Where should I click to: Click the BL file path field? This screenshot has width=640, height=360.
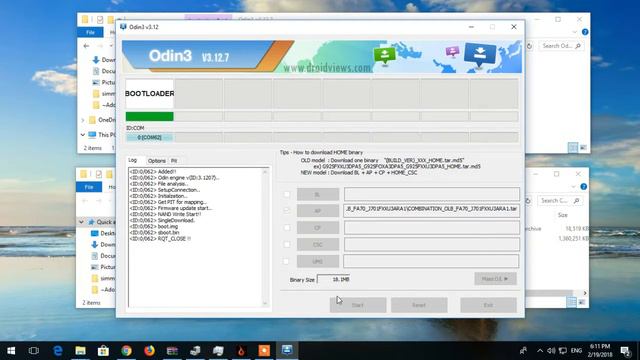tap(431, 194)
